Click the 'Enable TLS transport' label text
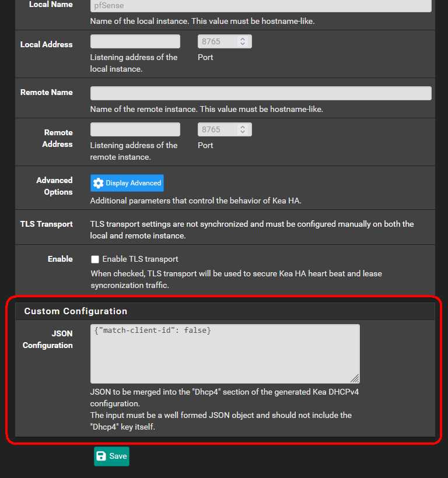The height and width of the screenshot is (478, 448). coord(140,259)
